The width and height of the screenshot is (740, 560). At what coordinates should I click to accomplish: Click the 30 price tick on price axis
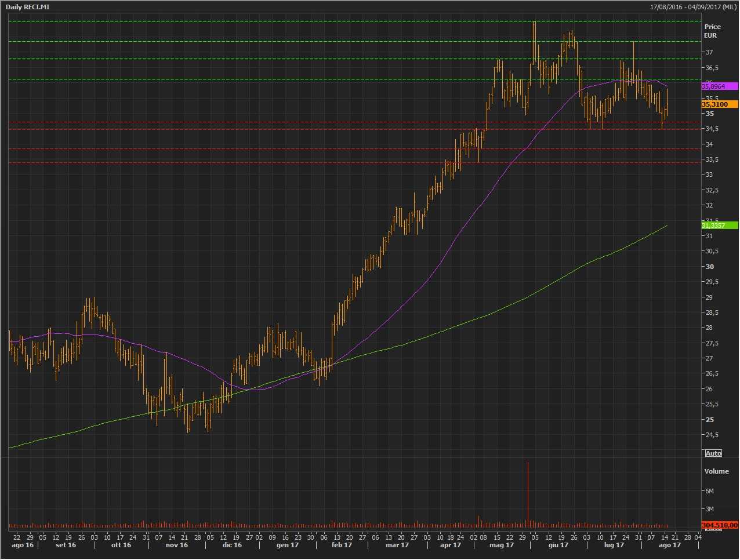[x=709, y=267]
